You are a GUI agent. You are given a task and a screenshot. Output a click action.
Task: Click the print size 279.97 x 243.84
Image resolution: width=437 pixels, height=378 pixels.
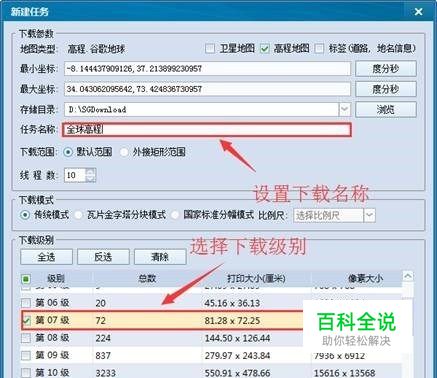coord(237,356)
